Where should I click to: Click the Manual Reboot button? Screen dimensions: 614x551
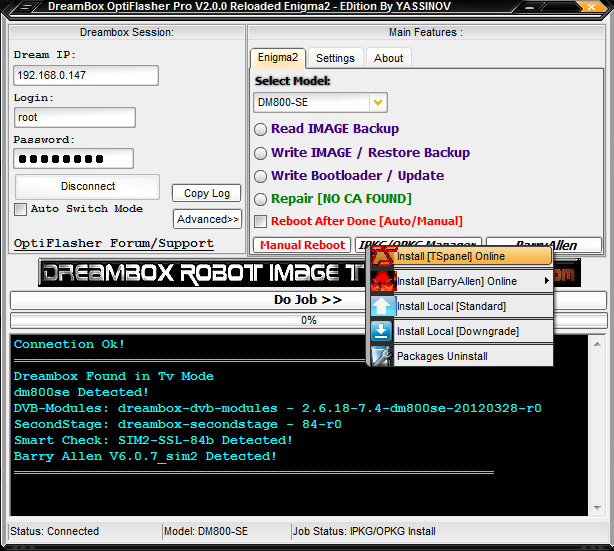[x=302, y=245]
